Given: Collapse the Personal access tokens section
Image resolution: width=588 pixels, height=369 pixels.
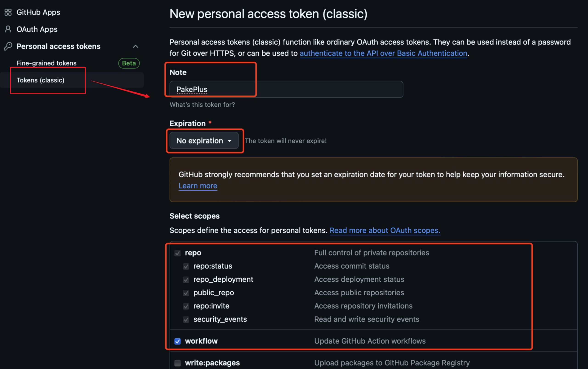Looking at the screenshot, I should click(x=136, y=46).
